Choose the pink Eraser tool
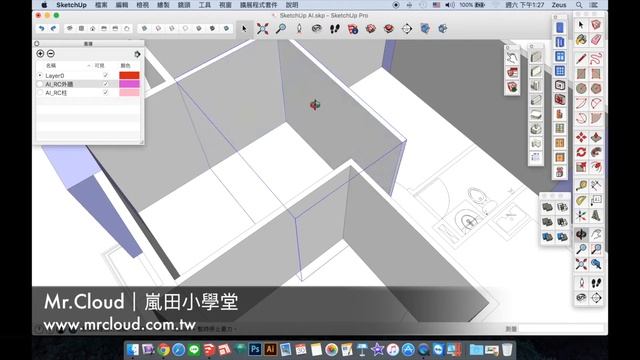The width and height of the screenshot is (640, 360). [596, 40]
